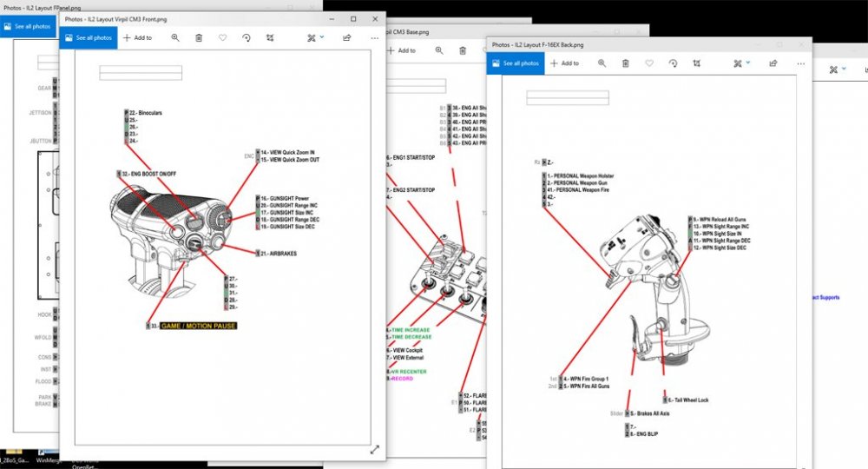Viewport: 868px width, 469px height.
Task: Crop the Virpil CM3 Front image
Action: (270, 38)
